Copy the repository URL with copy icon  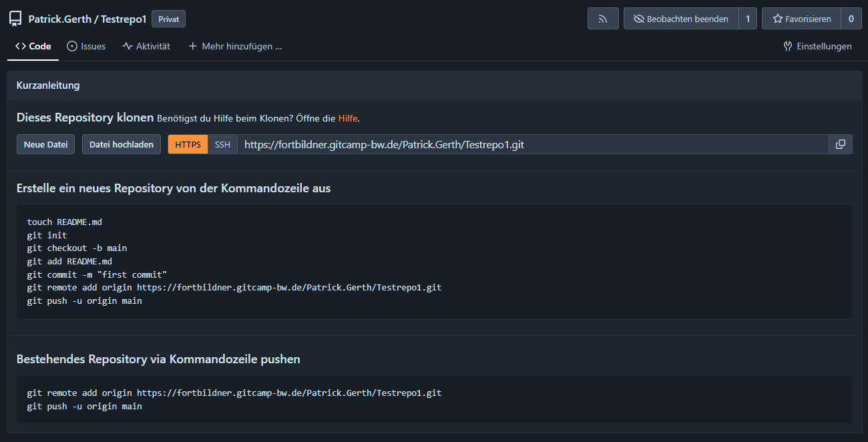(841, 144)
